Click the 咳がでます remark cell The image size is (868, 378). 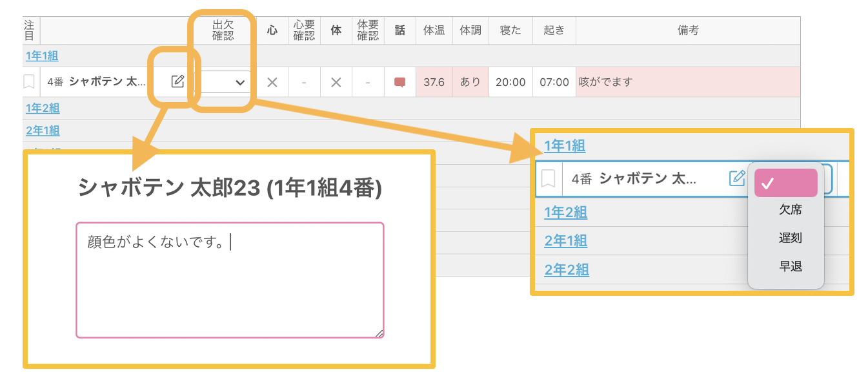[x=688, y=82]
